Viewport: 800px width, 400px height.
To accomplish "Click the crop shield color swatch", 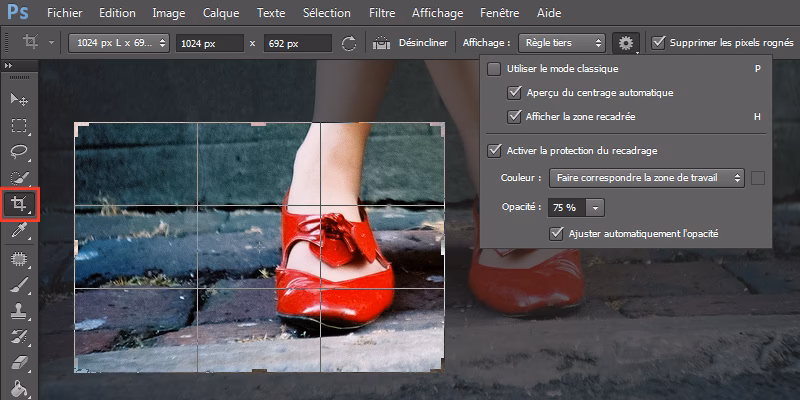I will [758, 178].
